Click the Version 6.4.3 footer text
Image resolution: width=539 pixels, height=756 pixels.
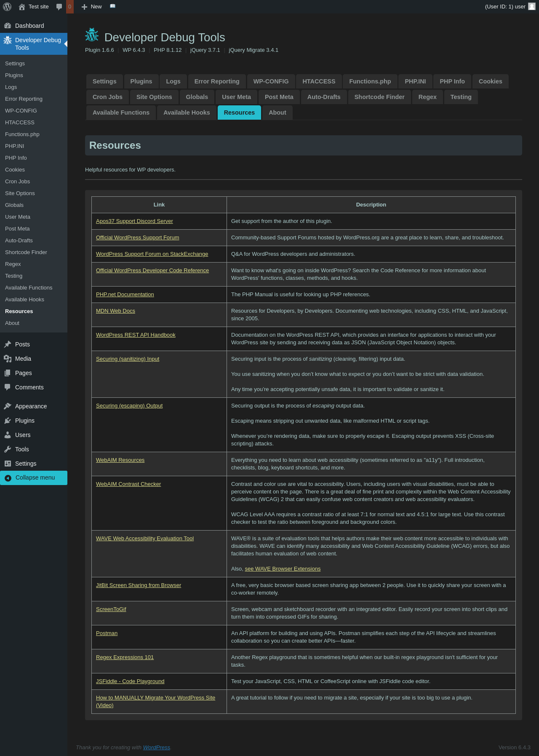click(x=515, y=748)
